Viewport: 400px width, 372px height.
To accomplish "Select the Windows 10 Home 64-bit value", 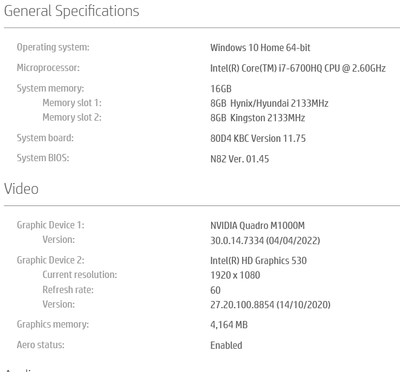I will (x=260, y=48).
